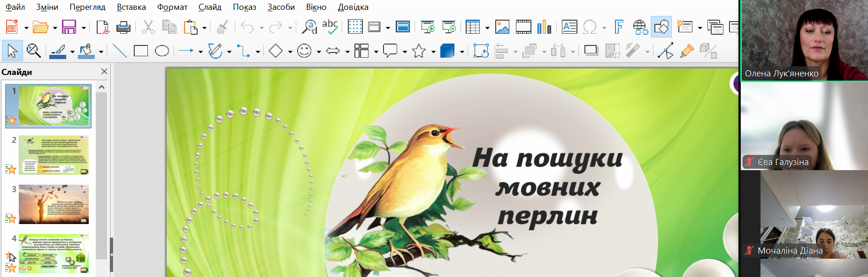Open the Save dropdown arrow
868x277 pixels.
[84, 28]
